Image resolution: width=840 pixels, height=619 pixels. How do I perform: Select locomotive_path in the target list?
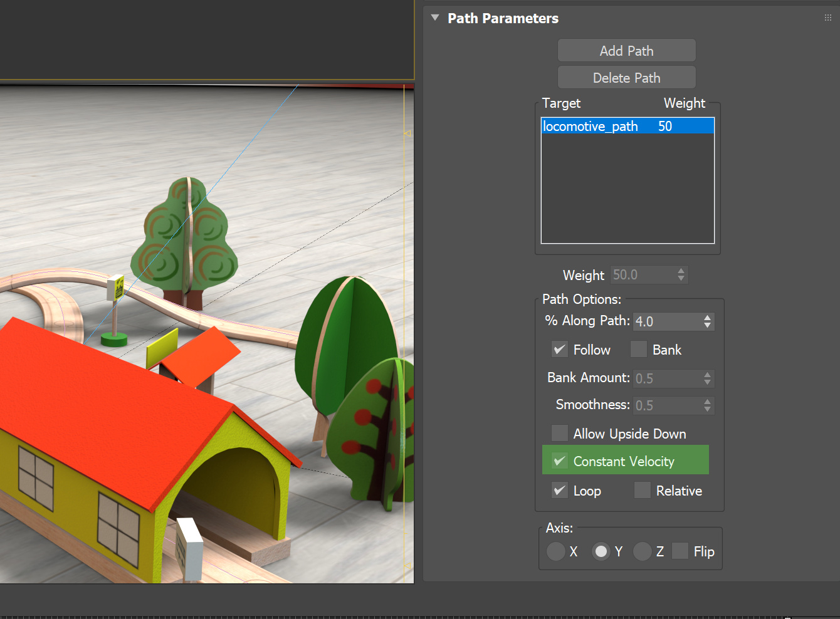click(627, 126)
